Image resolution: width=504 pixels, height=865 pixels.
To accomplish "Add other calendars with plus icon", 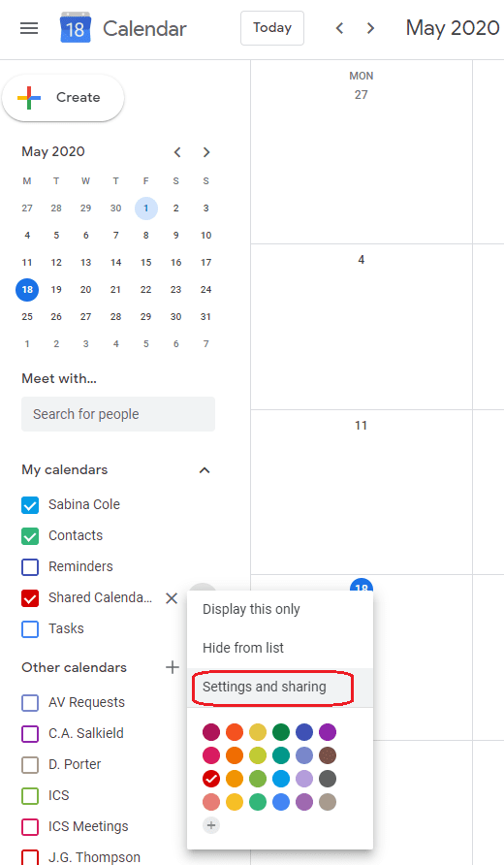I will pos(173,667).
